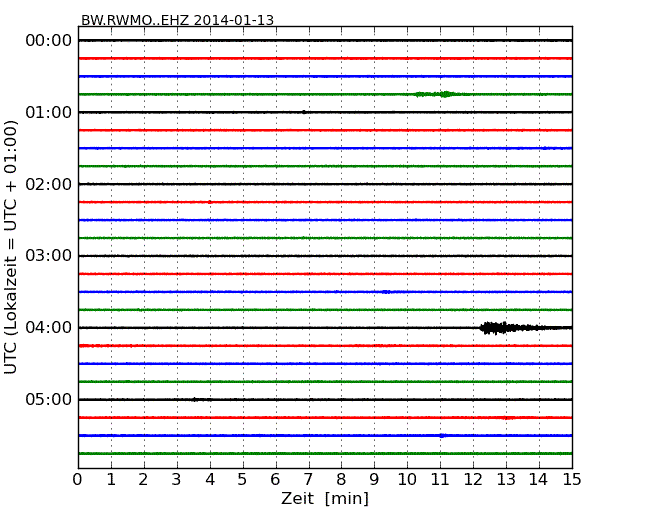Click the Zeit [min] axis label
Screen dimensions: 650x520
pos(325,498)
